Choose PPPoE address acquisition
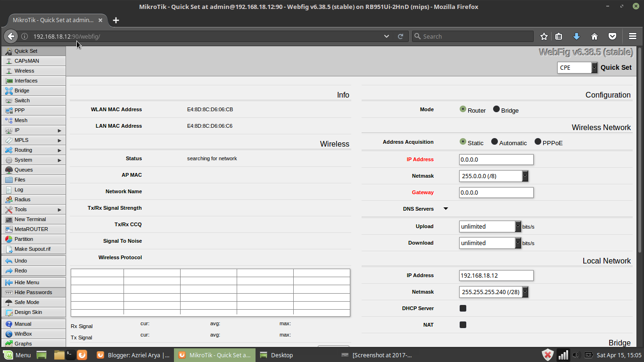644x362 pixels. [538, 141]
